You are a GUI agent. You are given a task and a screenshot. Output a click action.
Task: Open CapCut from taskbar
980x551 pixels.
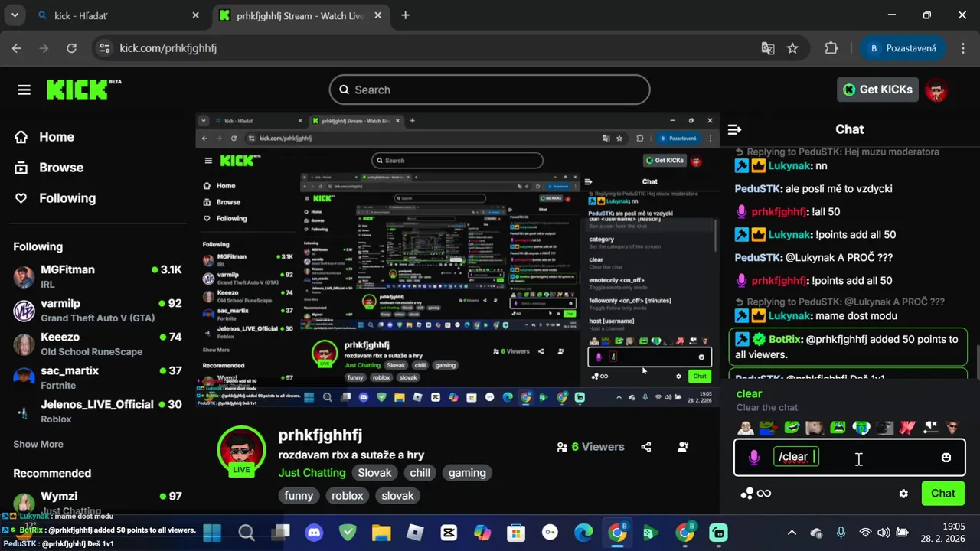pos(449,533)
